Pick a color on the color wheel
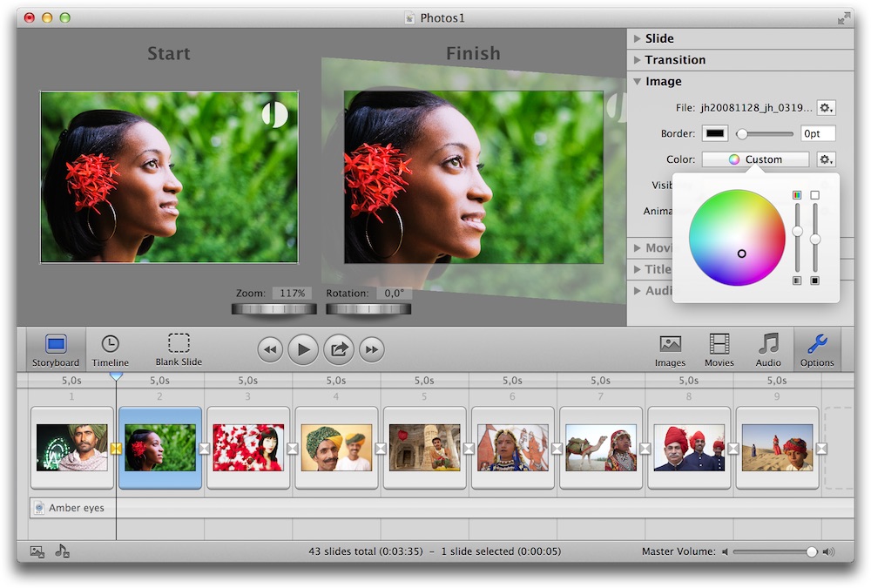This screenshot has height=588, width=871. pos(737,238)
